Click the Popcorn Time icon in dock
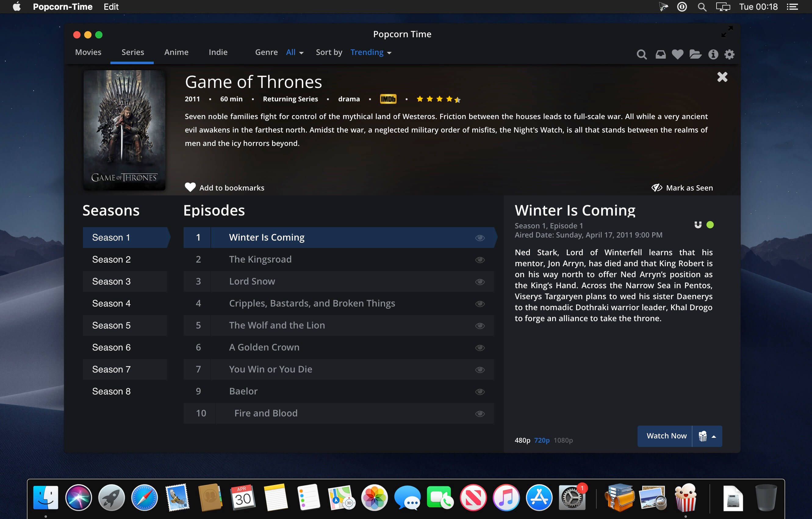Viewport: 812px width, 519px height. click(x=685, y=497)
